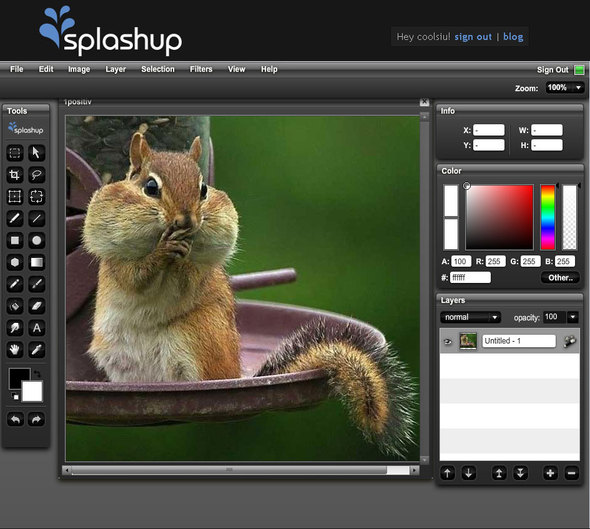Click the rainbow hue slider strip

coord(547,217)
